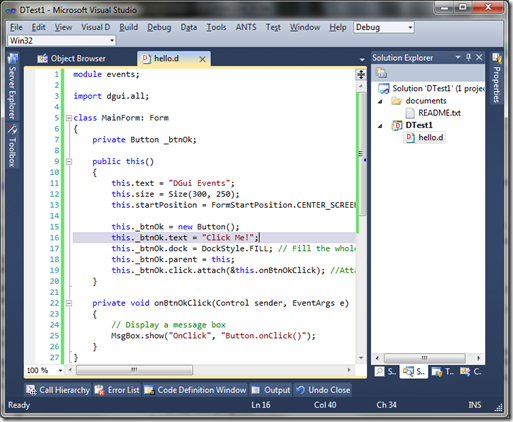This screenshot has width=513, height=422.
Task: Open the Build menu
Action: tap(129, 27)
